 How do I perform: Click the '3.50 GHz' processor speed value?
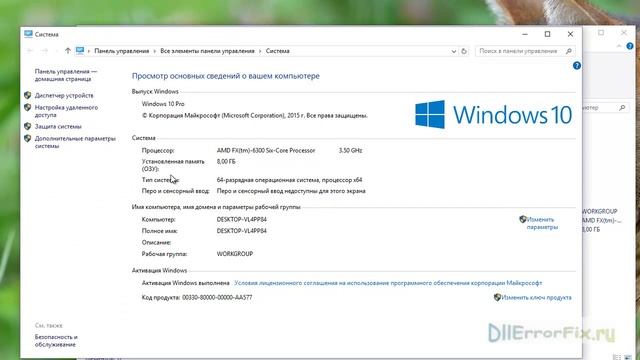(x=350, y=151)
